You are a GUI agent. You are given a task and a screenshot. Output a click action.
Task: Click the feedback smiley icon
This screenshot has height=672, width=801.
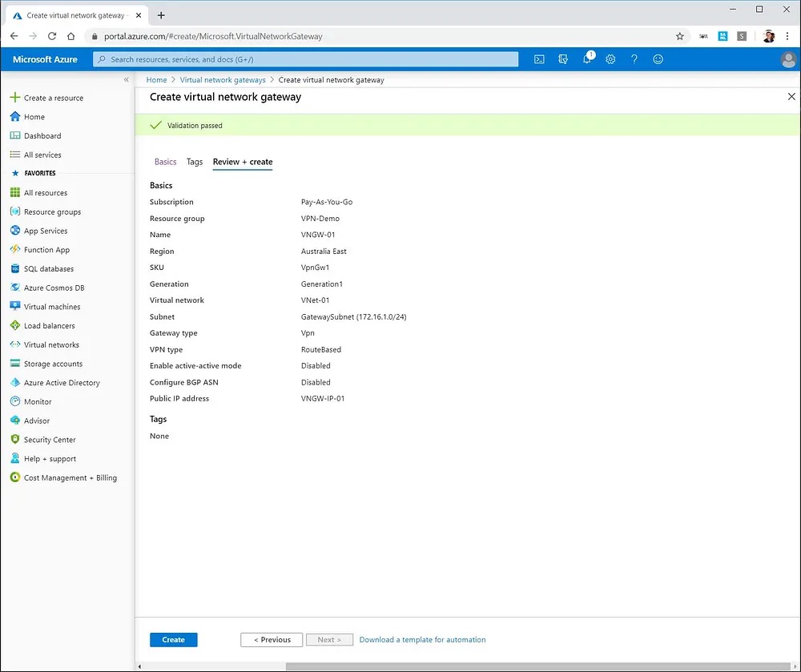(x=658, y=59)
